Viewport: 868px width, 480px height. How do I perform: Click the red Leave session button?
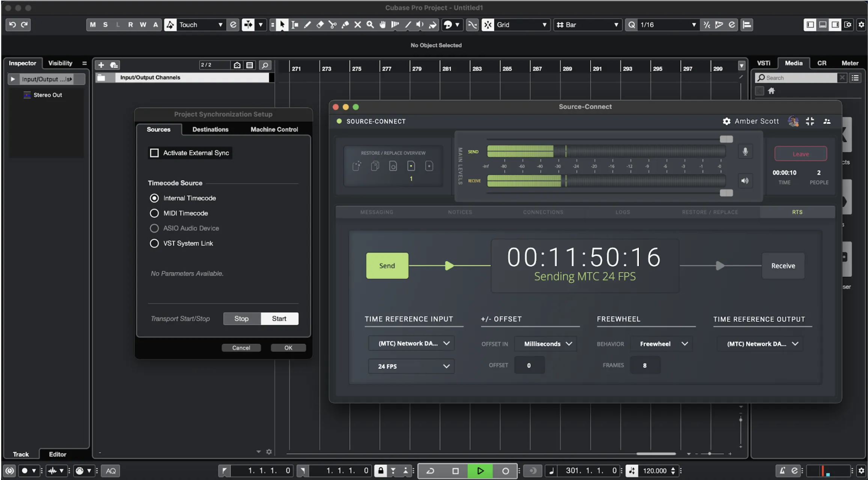(x=800, y=154)
